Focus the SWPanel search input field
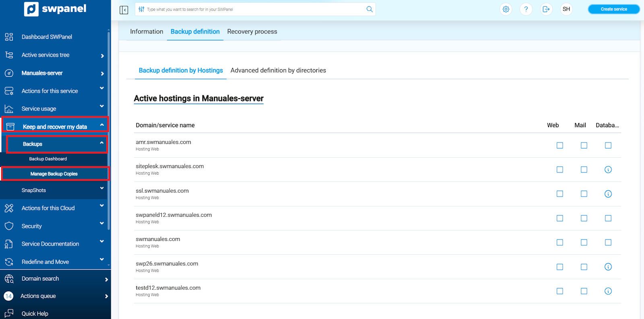644x319 pixels. (x=254, y=9)
